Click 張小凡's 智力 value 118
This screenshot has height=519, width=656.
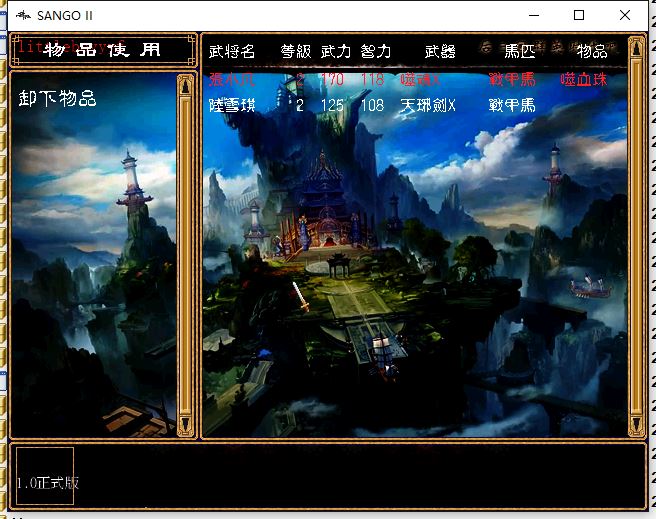[372, 79]
